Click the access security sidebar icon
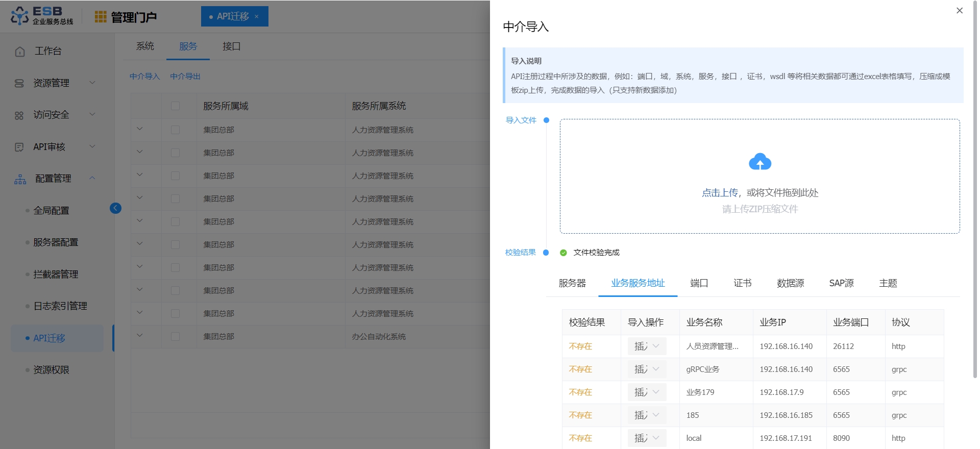The image size is (980, 449). click(19, 115)
